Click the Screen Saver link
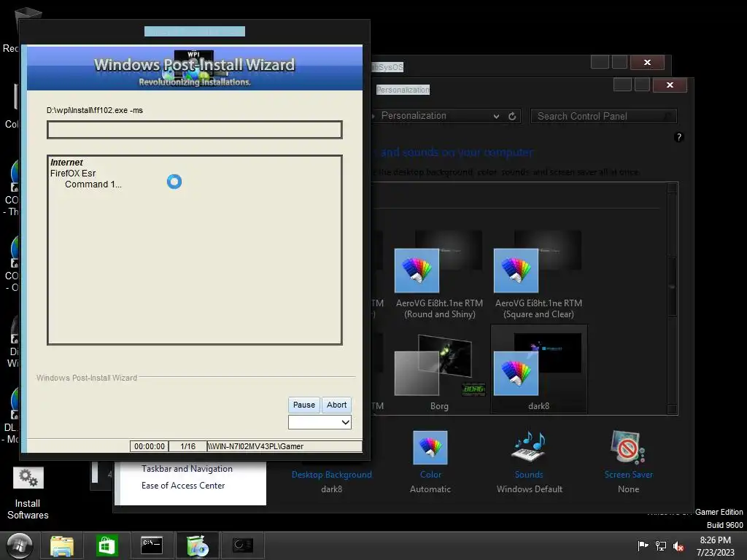This screenshot has width=747, height=560. pos(628,475)
